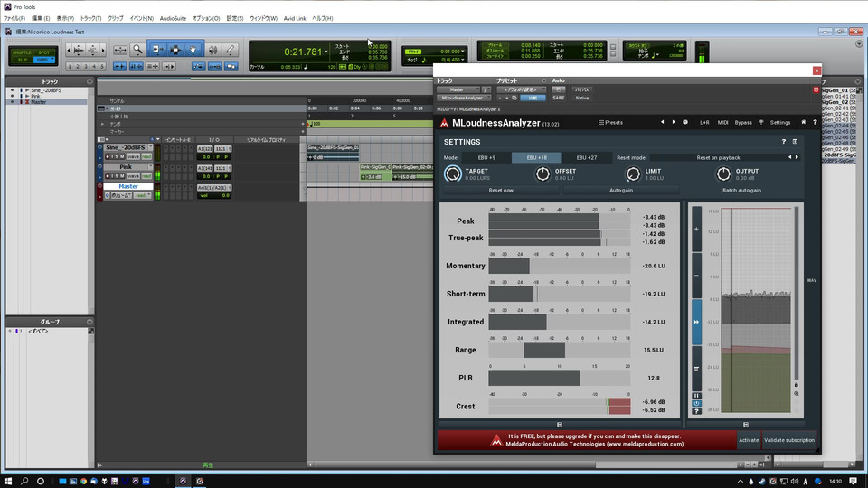The image size is (868, 488).
Task: Go to next preset arrow in MLoudnessAnalyzer
Action: tap(674, 122)
